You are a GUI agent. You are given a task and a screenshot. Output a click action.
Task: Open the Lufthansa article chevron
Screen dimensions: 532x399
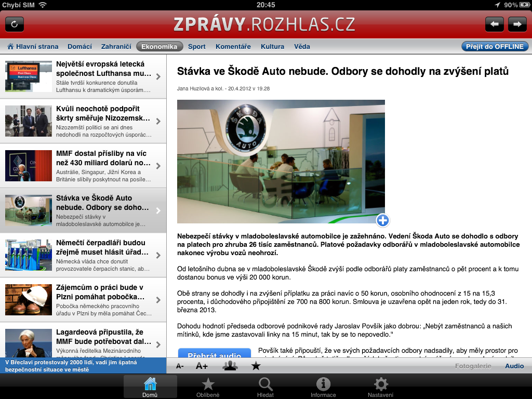[x=158, y=77]
